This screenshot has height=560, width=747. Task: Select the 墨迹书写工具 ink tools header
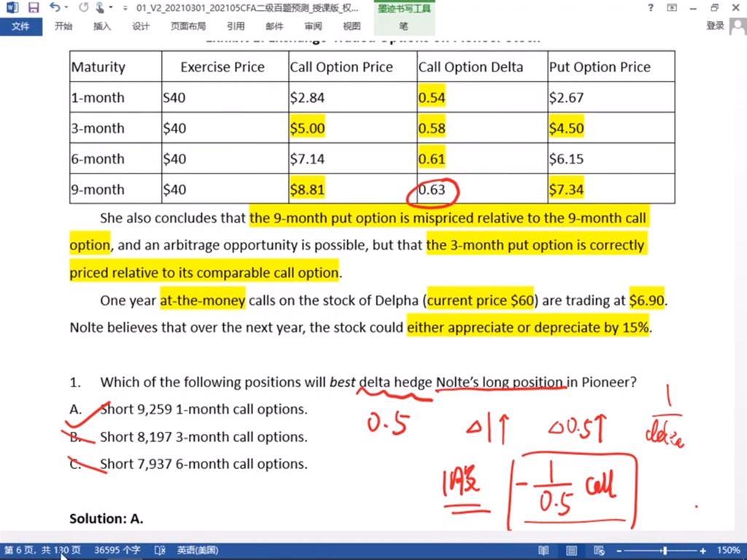pyautogui.click(x=404, y=9)
